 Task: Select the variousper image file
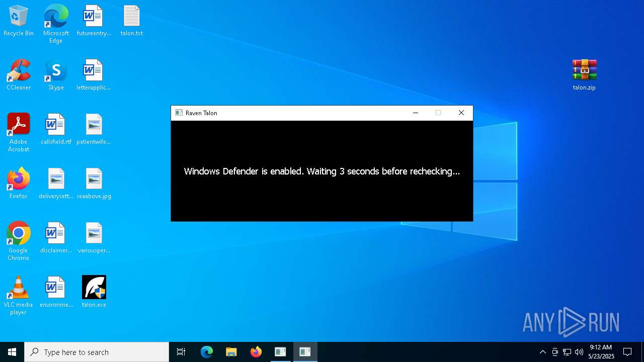[94, 238]
